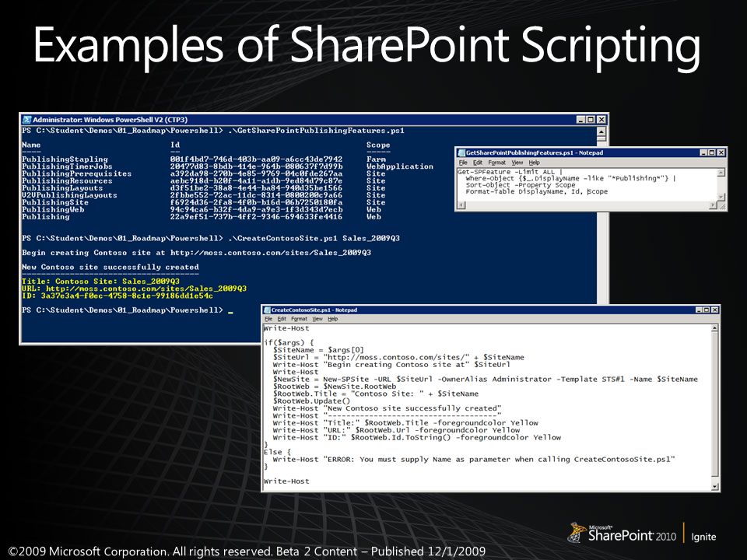Select the PublishingPrerequisites row name
747x560 pixels.
pos(77,173)
